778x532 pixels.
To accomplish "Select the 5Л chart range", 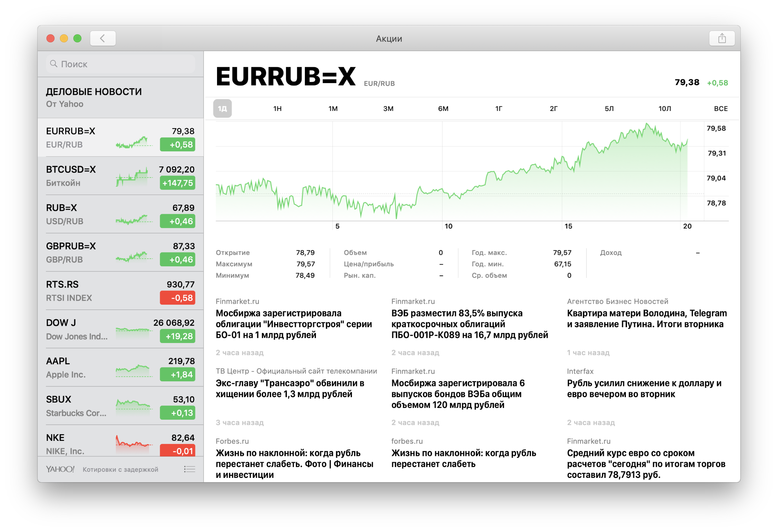I will tap(609, 109).
